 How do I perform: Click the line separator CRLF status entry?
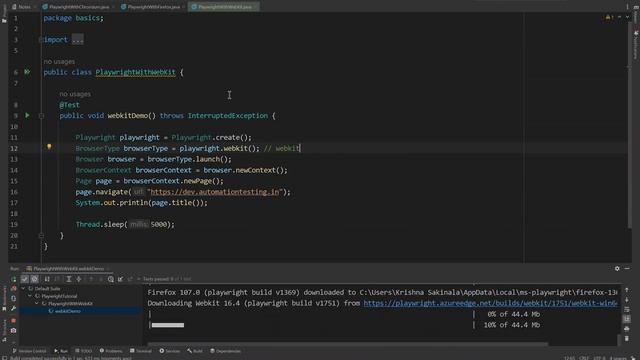click(584, 358)
